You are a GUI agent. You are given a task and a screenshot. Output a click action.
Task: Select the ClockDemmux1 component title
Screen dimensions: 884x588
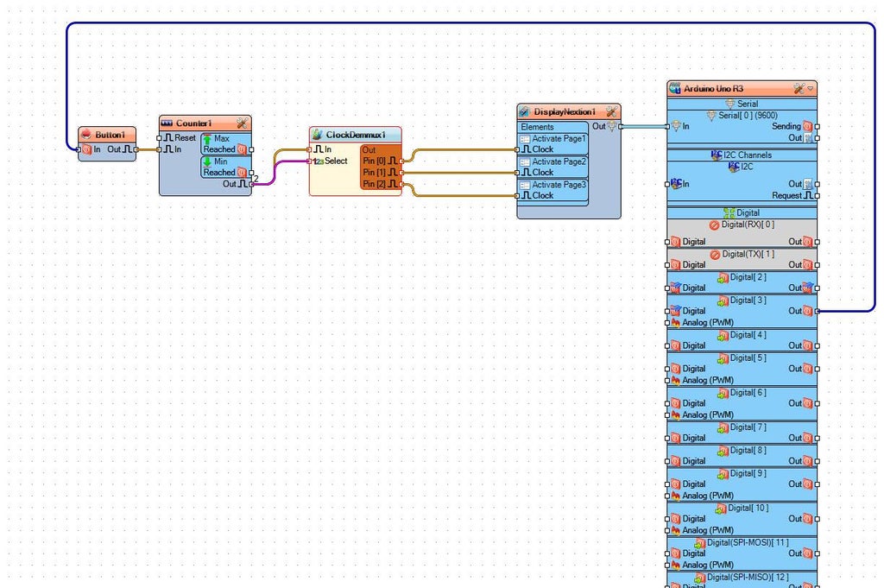pyautogui.click(x=356, y=135)
